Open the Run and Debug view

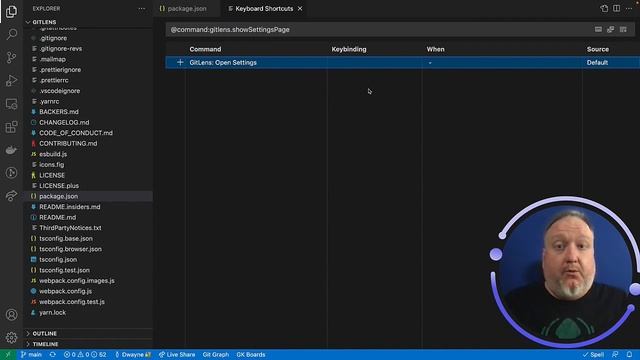pyautogui.click(x=11, y=80)
